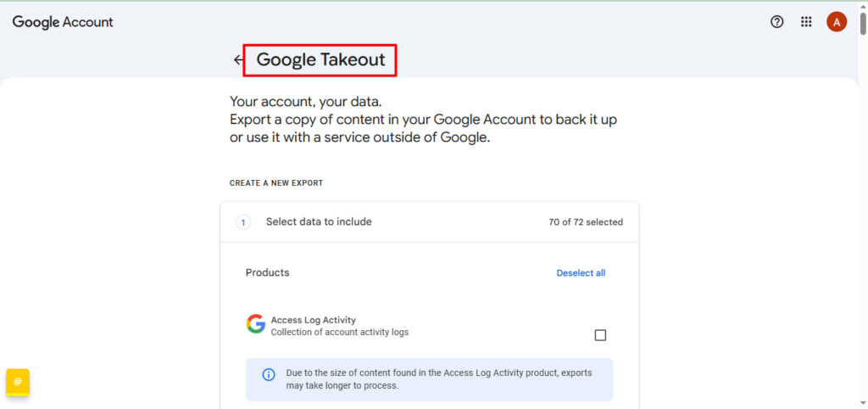Click the account avatar with letter A
The height and width of the screenshot is (409, 868).
(836, 22)
